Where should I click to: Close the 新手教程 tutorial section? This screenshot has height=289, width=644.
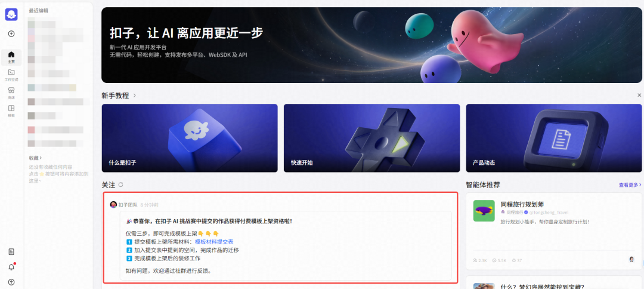[x=639, y=95]
